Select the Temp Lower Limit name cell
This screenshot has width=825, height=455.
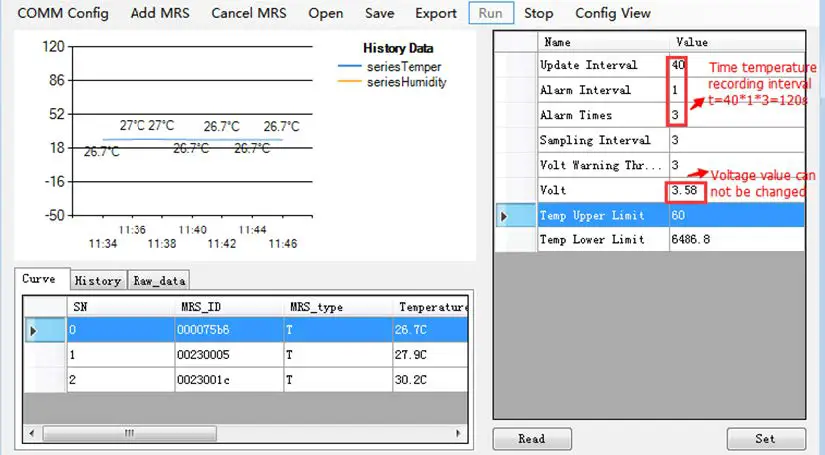click(x=603, y=239)
